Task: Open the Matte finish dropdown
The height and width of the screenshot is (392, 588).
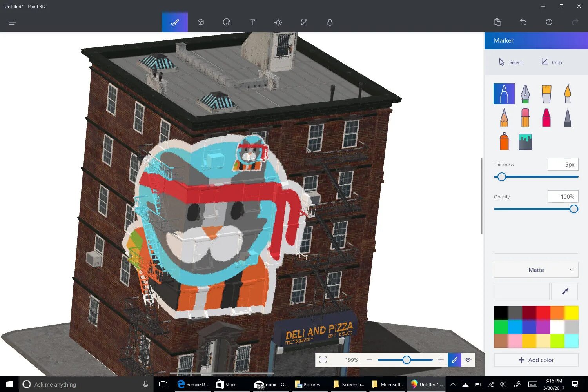Action: 536,270
